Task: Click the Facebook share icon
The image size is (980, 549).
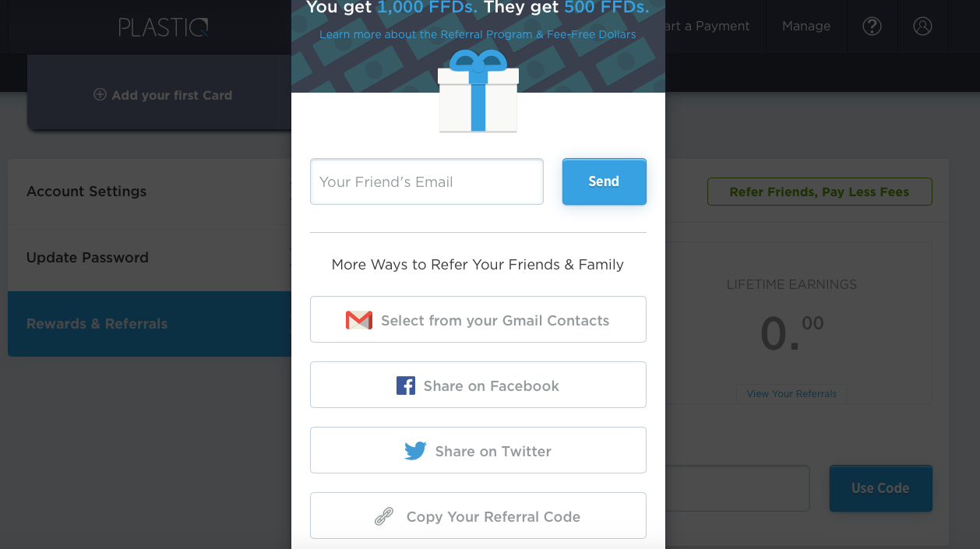Action: coord(406,385)
